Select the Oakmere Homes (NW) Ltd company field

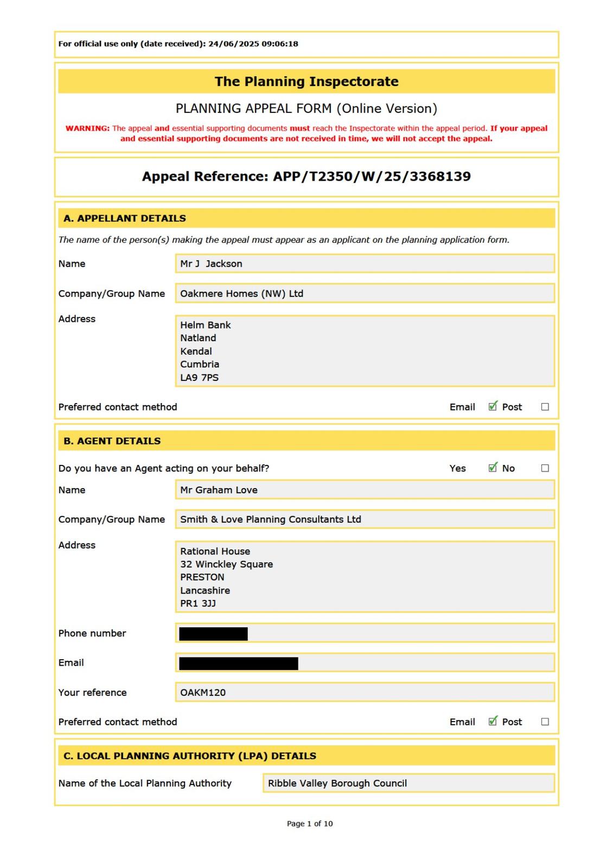click(x=365, y=293)
